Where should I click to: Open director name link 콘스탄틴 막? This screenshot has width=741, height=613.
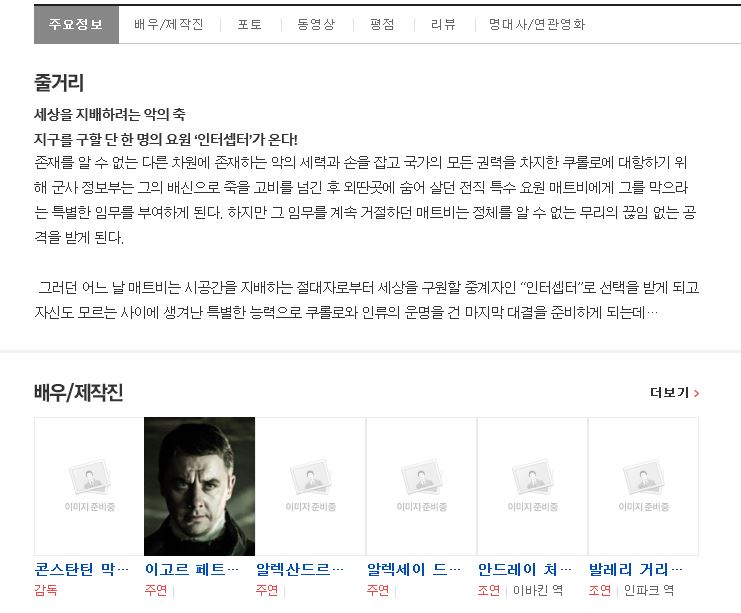81,569
